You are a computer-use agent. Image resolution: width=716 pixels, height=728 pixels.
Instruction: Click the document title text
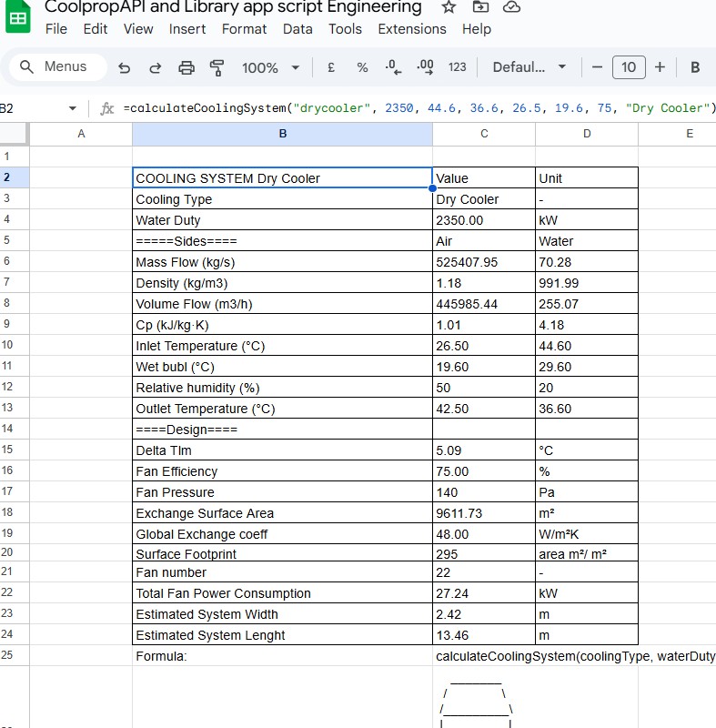233,7
